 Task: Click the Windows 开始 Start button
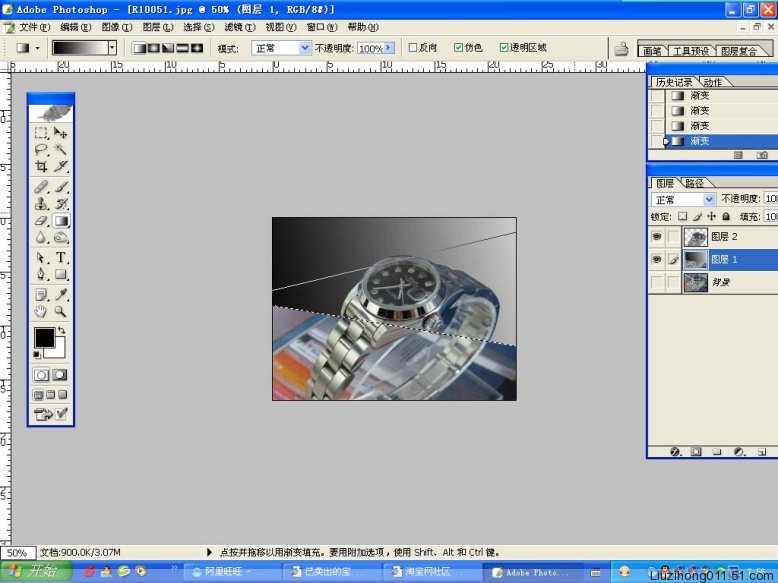36,572
